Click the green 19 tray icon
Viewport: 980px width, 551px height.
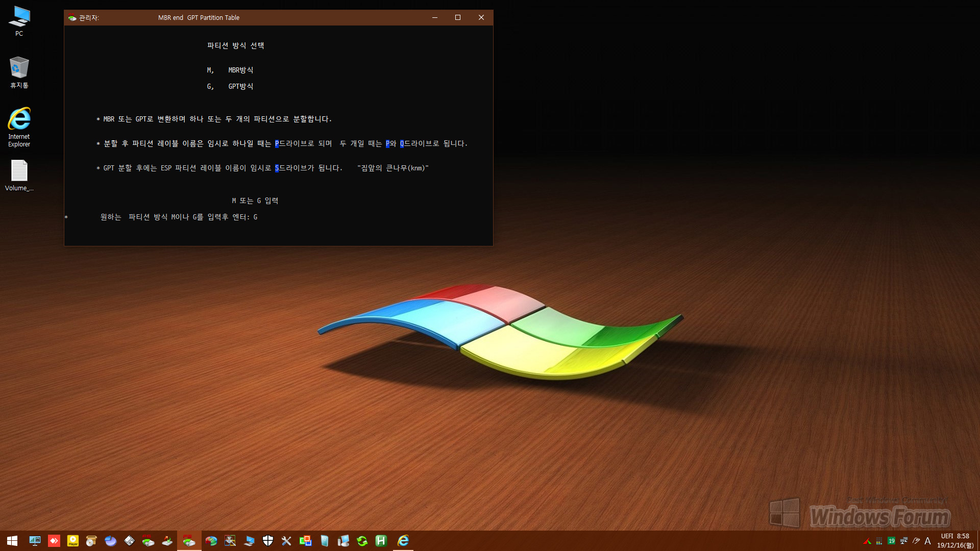coord(891,541)
